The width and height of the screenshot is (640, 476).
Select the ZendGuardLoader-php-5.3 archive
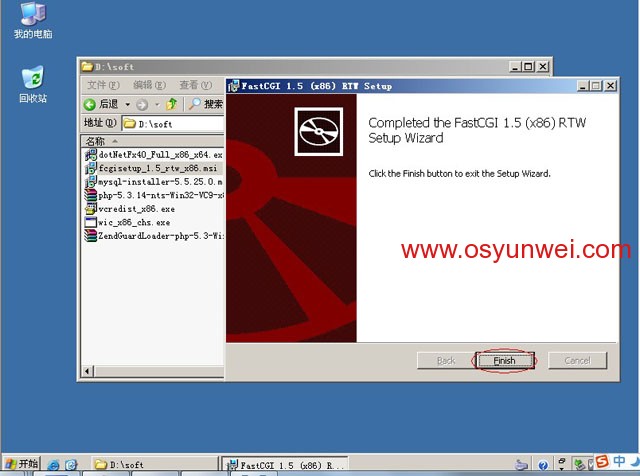[154, 236]
